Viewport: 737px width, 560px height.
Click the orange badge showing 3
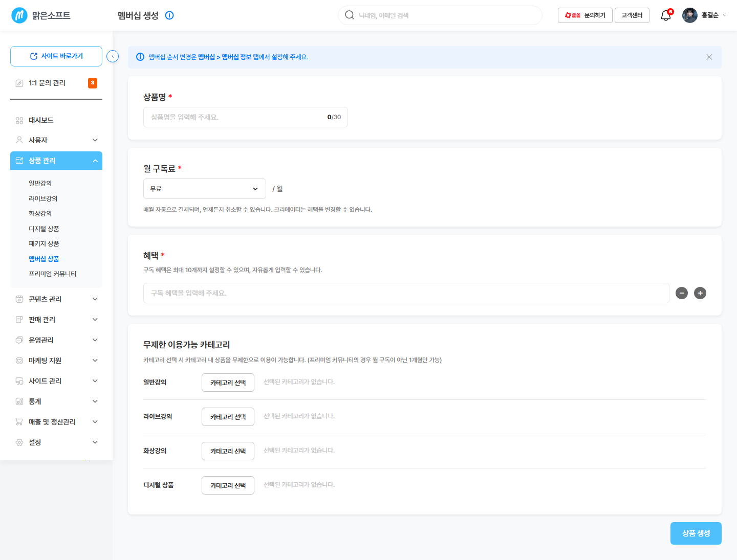[93, 83]
